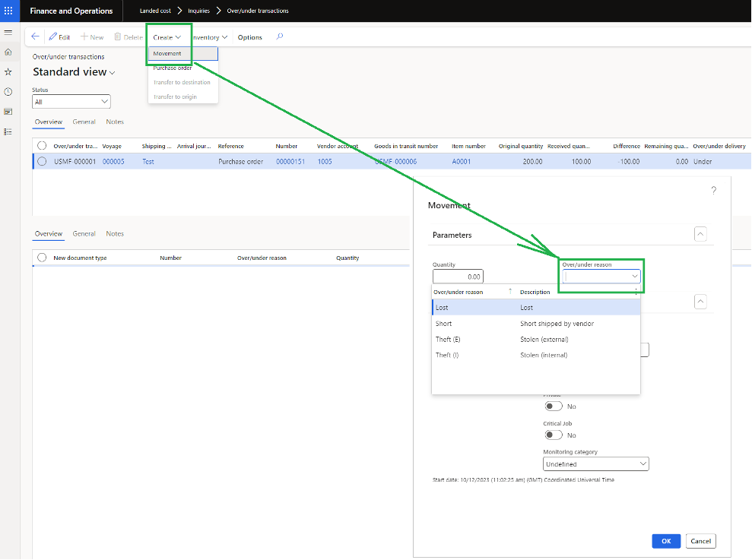Open Workspaces icon in left sidebar
The height and width of the screenshot is (560, 752).
(x=8, y=112)
